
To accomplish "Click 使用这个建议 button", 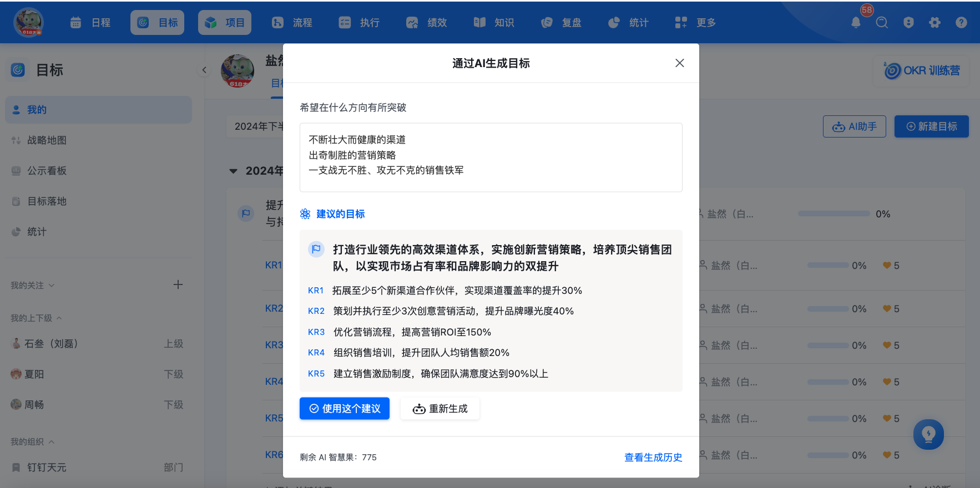I will [x=345, y=409].
